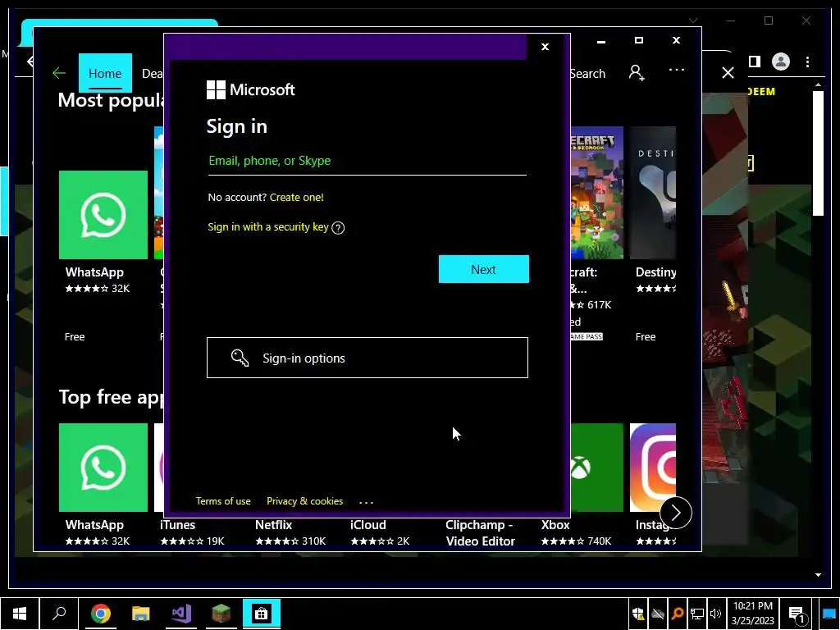Screen dimensions: 840x630
Task: Open the Minecraft game tile in Store
Action: pyautogui.click(x=597, y=193)
